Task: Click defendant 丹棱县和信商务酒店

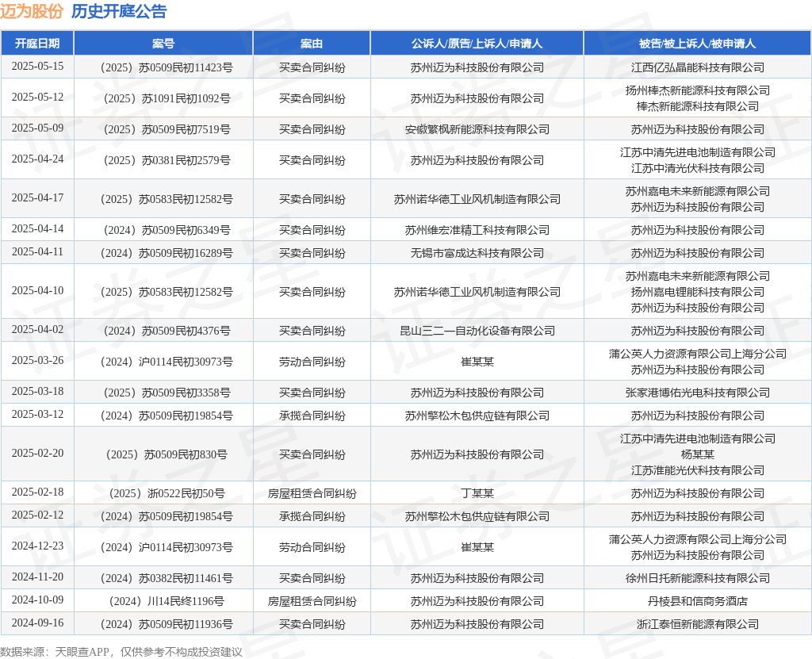Action: click(x=697, y=601)
